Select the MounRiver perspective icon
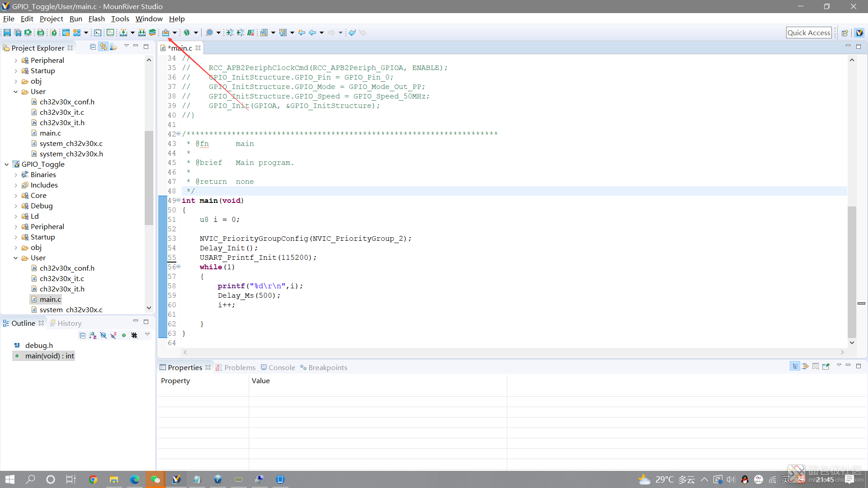The image size is (868, 488). (x=859, y=33)
